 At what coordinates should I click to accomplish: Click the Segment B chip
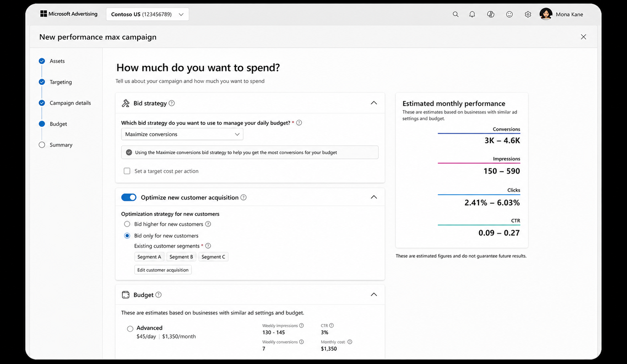(x=181, y=257)
